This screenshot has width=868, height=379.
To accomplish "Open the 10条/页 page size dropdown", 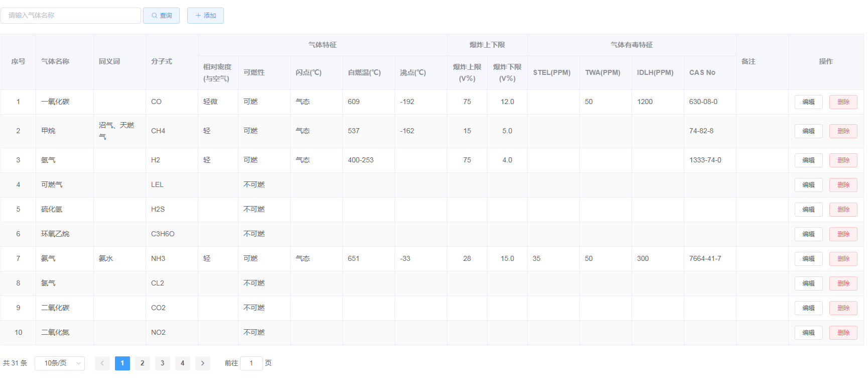I will coord(60,363).
